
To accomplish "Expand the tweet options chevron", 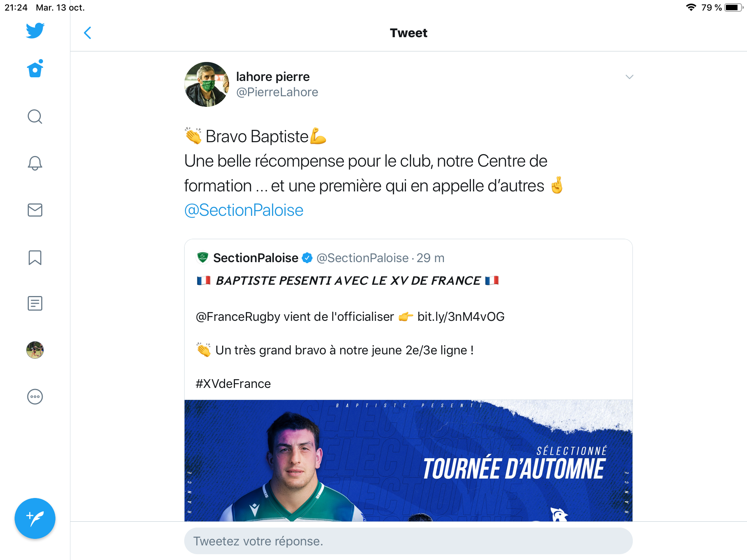I will (x=629, y=77).
